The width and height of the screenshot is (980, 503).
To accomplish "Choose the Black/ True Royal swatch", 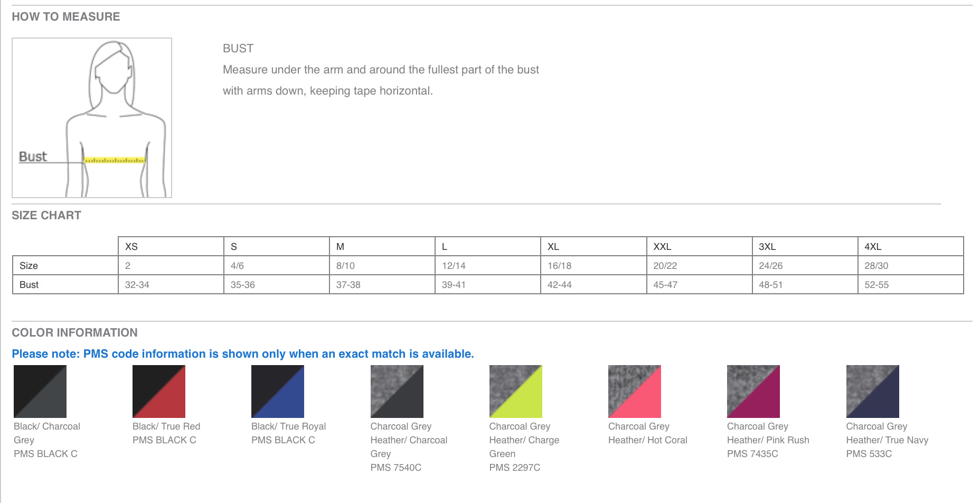I will 278,392.
